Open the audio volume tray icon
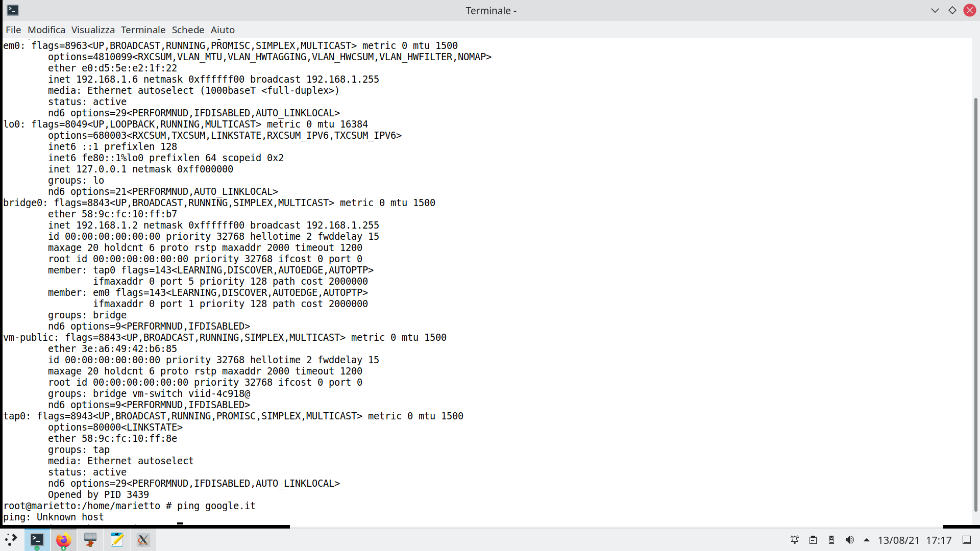Screen dimensions: 980x551 pyautogui.click(x=850, y=540)
